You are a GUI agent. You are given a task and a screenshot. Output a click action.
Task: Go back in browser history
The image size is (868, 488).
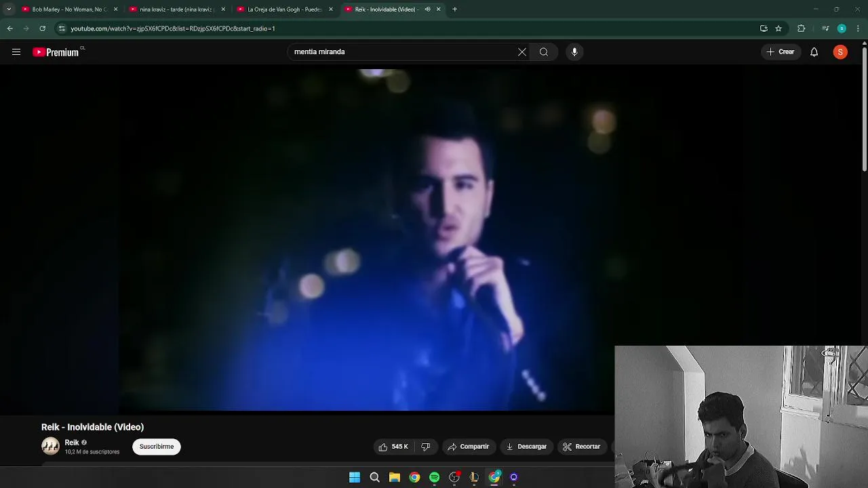(x=9, y=28)
